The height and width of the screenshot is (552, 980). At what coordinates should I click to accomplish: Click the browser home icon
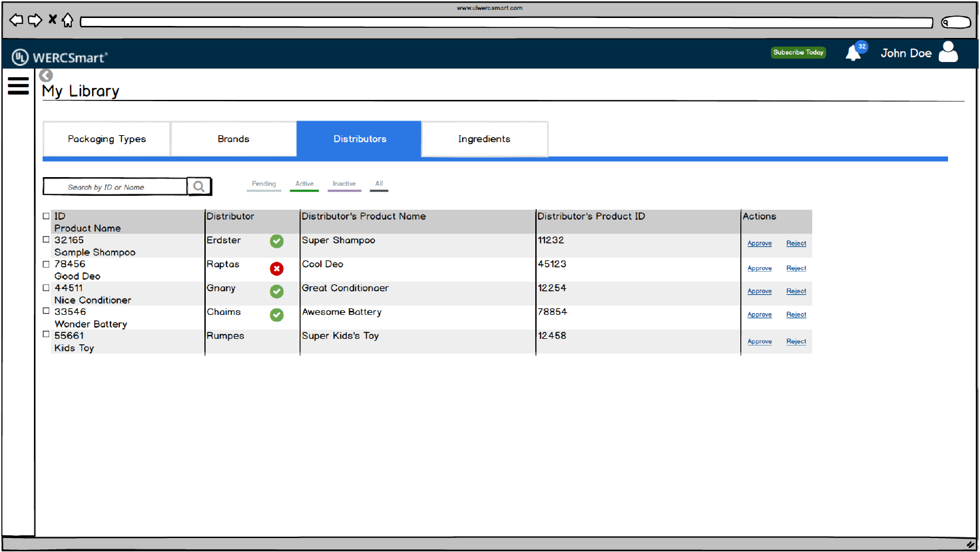pos(67,21)
